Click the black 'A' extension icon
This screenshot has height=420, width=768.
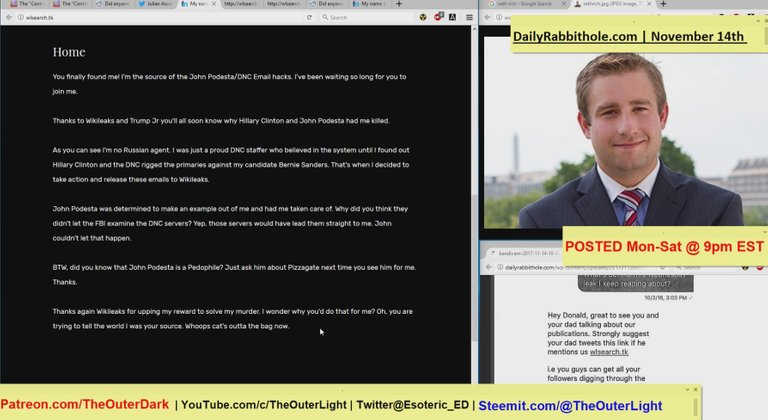pos(453,17)
